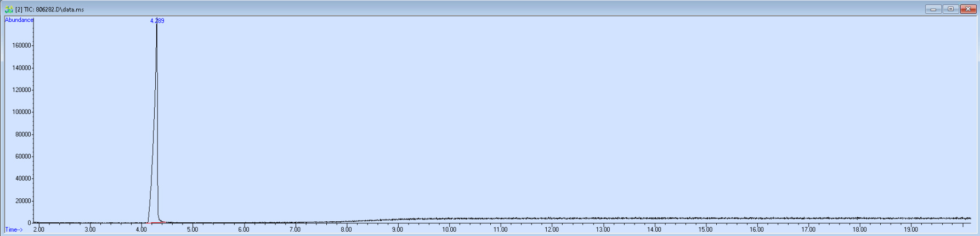
Task: Click the Abundance axis label
Action: [x=19, y=20]
